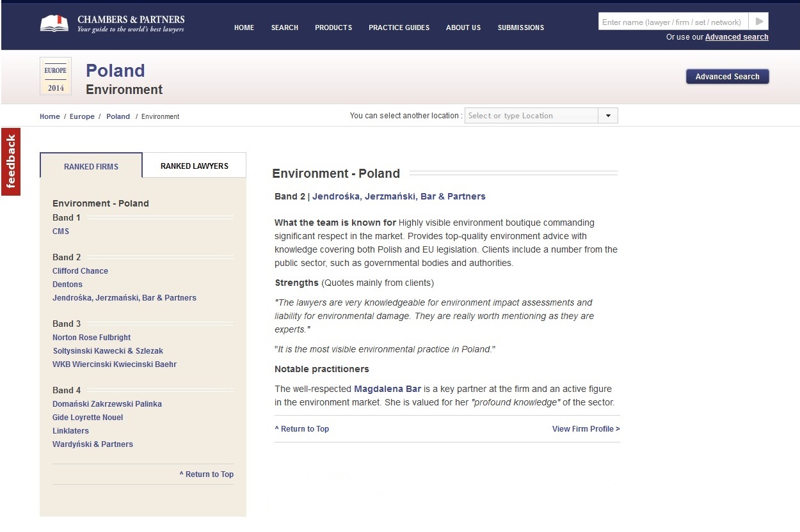Open the Wardyński & Partners link
The height and width of the screenshot is (532, 800).
point(93,444)
